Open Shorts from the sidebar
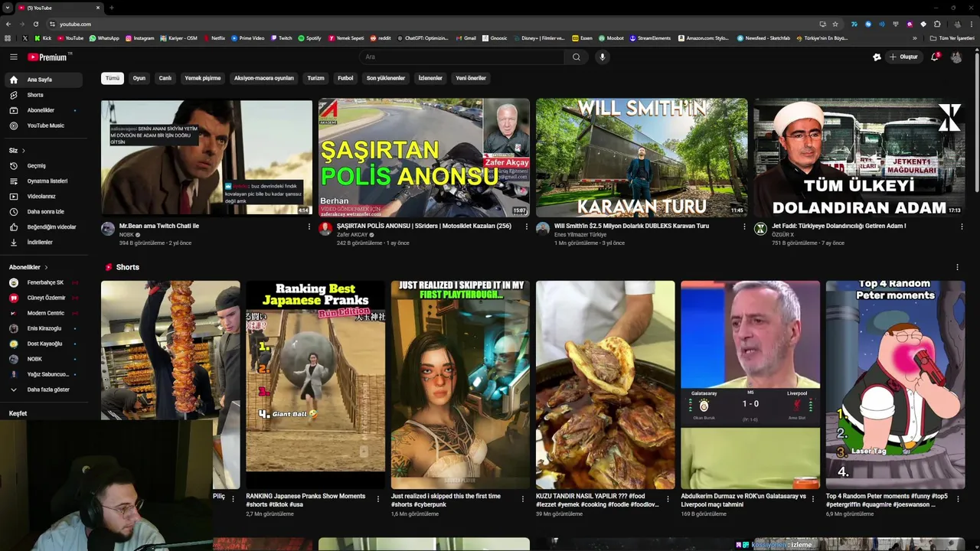 click(x=44, y=95)
